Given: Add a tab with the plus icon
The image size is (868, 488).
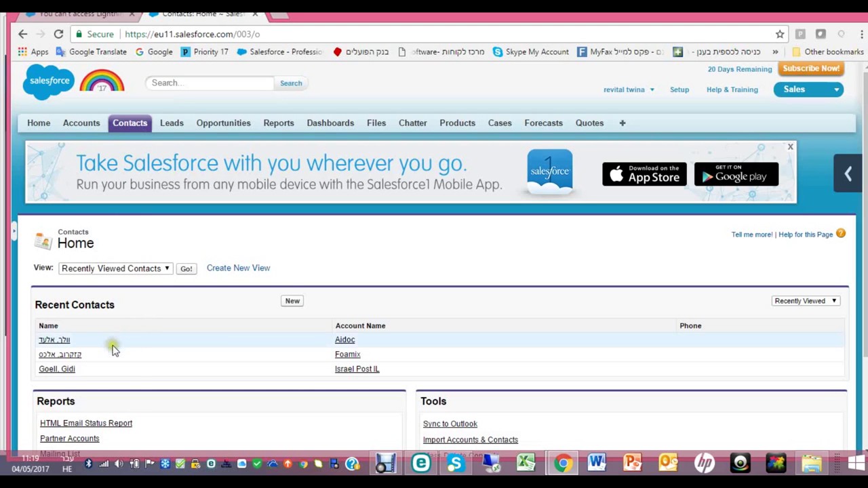Looking at the screenshot, I should point(622,123).
